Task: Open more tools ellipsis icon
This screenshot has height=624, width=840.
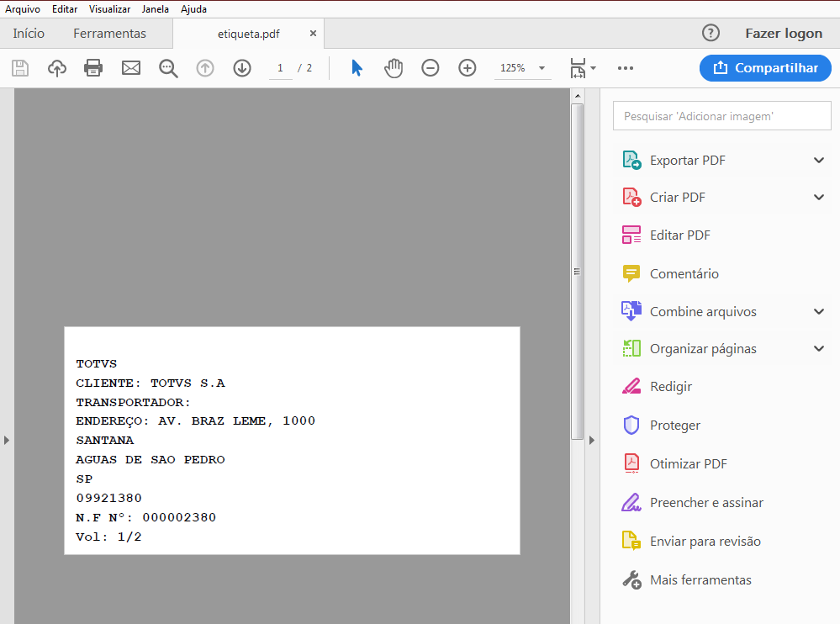Action: coord(626,68)
